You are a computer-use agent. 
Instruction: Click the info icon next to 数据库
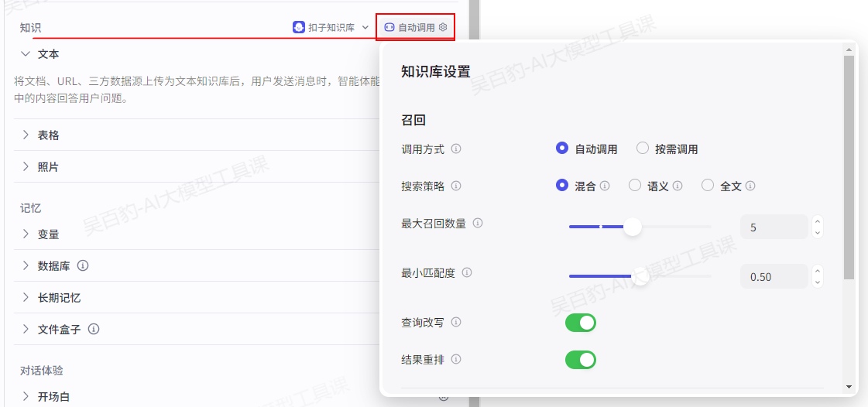point(83,265)
